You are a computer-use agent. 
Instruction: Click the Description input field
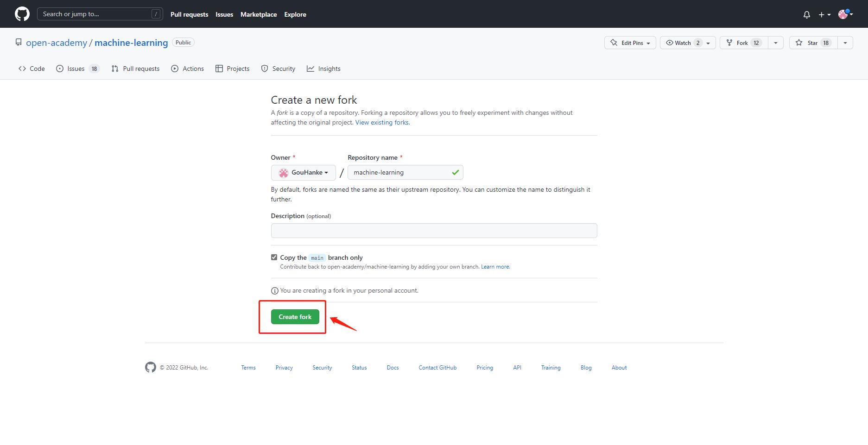point(434,231)
